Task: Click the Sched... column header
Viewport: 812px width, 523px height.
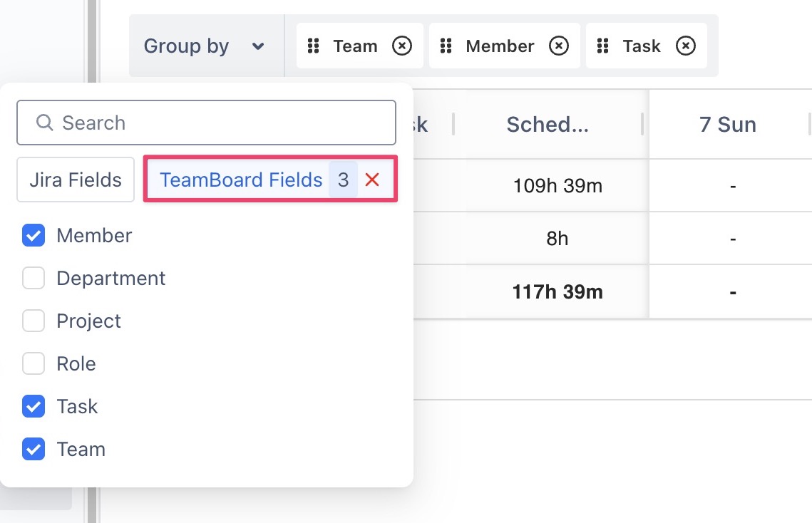Action: coord(548,125)
